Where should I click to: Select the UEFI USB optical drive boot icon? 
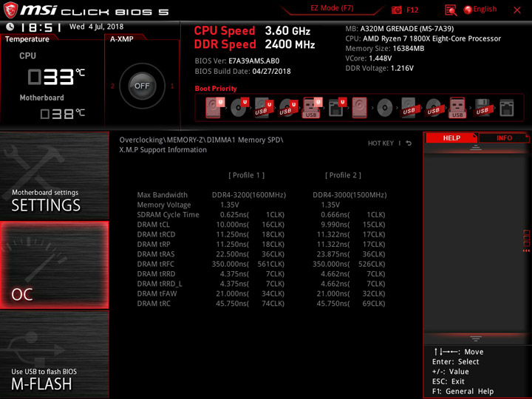coord(288,108)
